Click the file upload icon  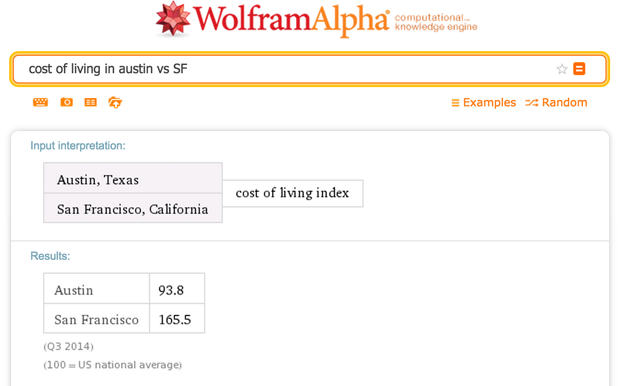[115, 102]
